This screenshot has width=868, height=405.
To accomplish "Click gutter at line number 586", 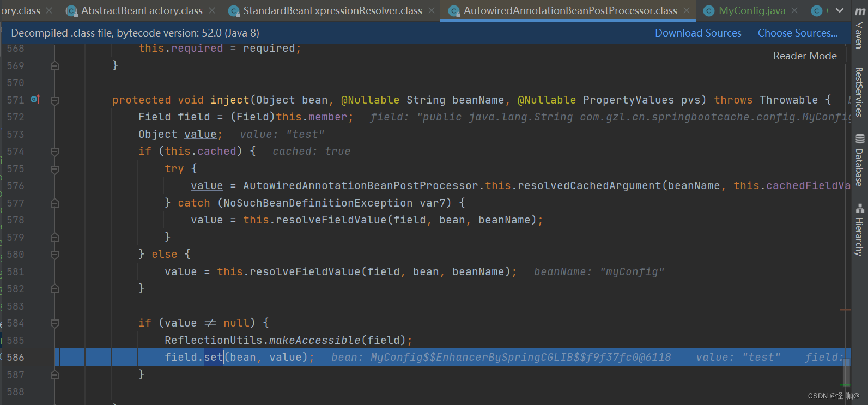I will point(15,357).
